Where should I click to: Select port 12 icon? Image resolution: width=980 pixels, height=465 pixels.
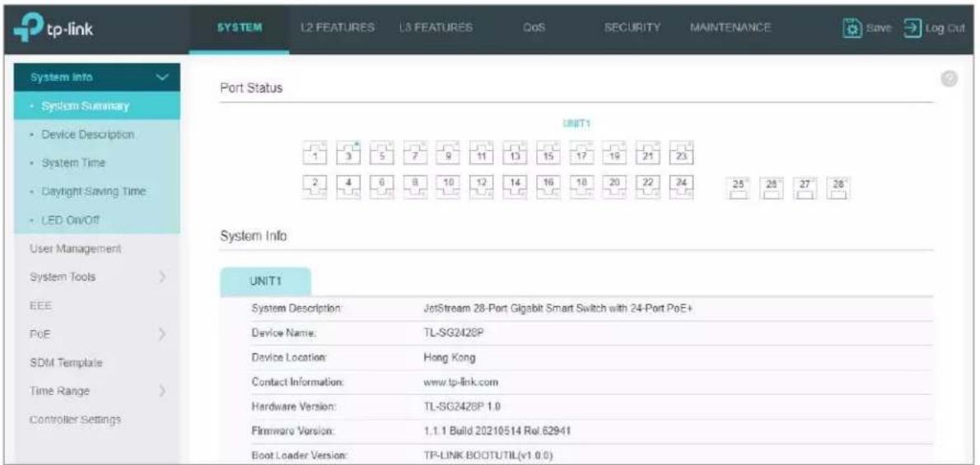(x=483, y=187)
